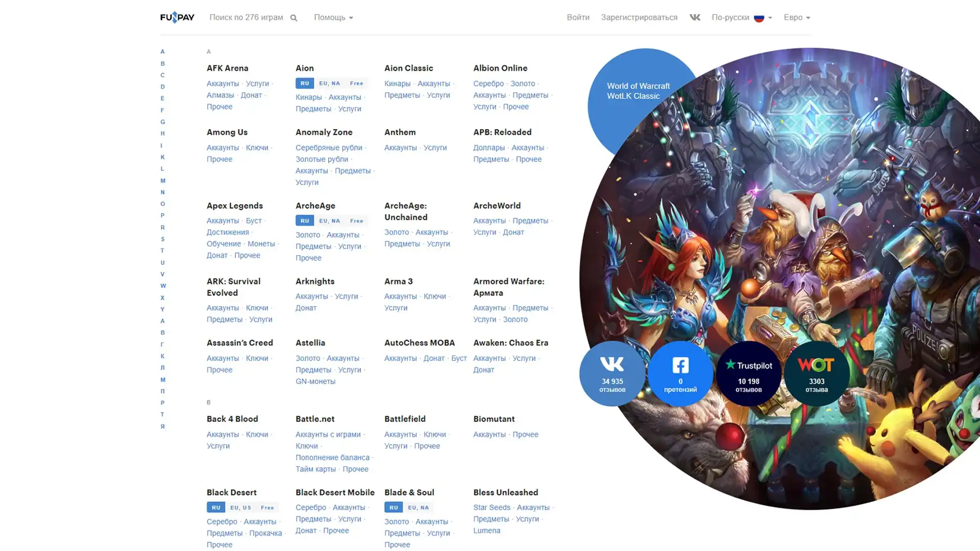Select Free server for ArcheAge

[x=357, y=221]
